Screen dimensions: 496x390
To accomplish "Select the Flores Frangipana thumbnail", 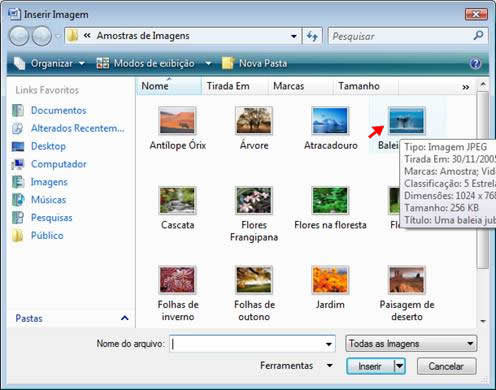I will 254,200.
